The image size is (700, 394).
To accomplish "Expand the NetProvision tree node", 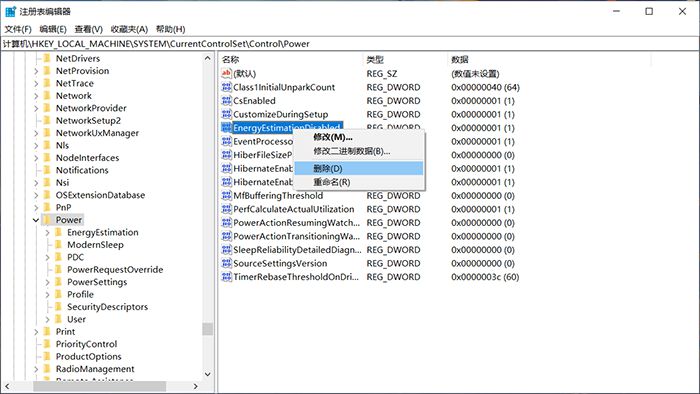I will coord(36,71).
